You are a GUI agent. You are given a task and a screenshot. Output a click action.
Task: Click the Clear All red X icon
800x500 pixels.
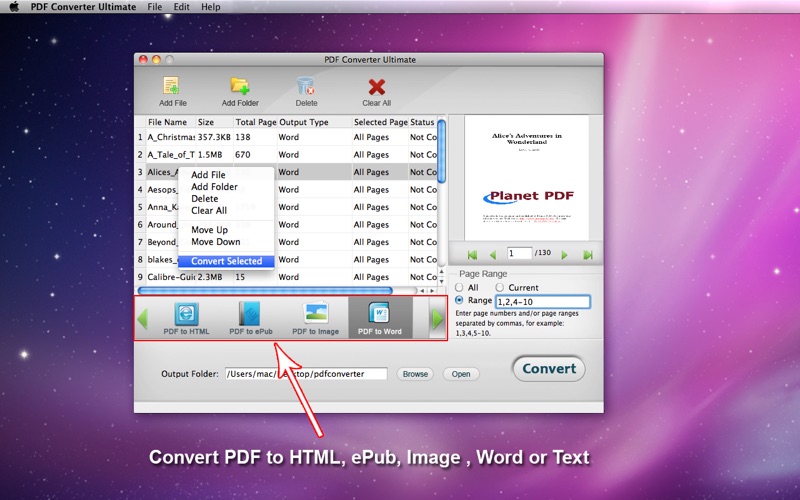click(x=377, y=87)
